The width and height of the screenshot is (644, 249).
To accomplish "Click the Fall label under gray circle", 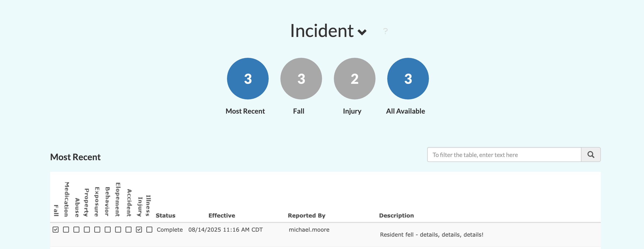I will point(299,111).
